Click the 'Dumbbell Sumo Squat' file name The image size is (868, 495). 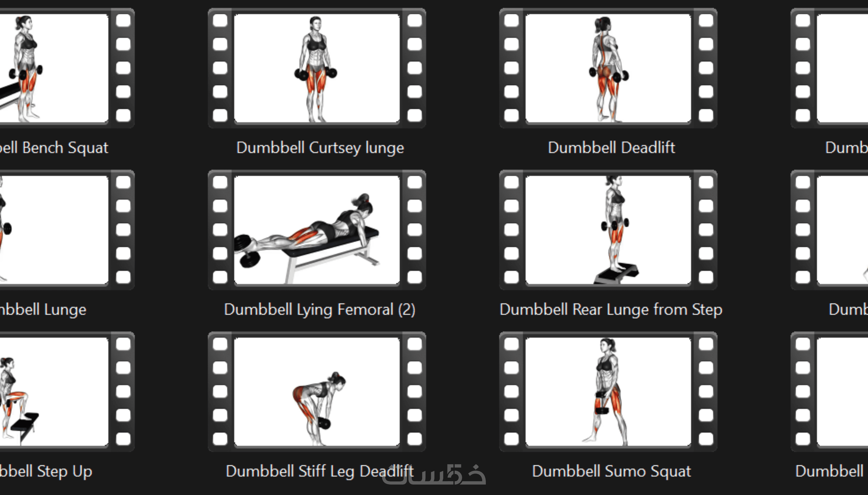coord(611,472)
